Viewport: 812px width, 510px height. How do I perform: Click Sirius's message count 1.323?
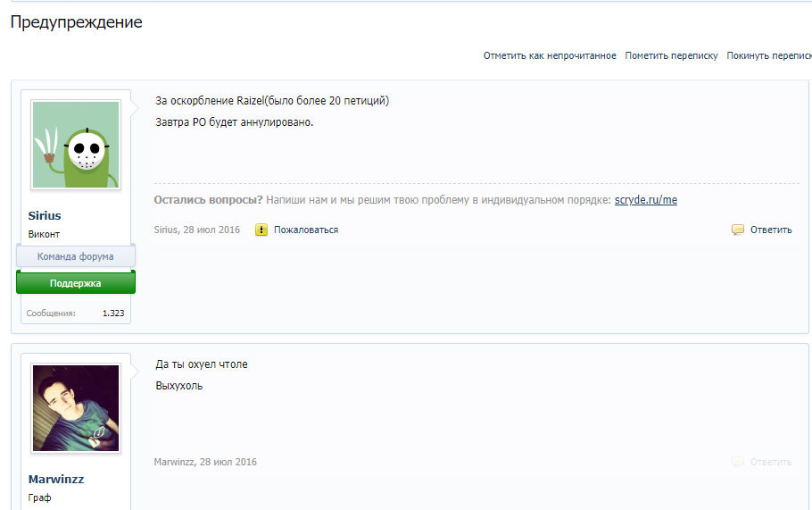(113, 313)
